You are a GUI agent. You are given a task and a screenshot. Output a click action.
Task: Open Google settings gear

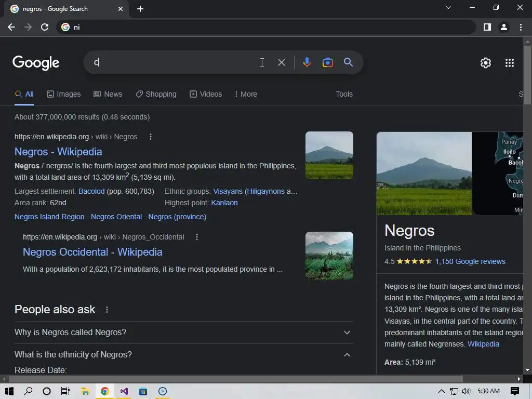point(486,63)
